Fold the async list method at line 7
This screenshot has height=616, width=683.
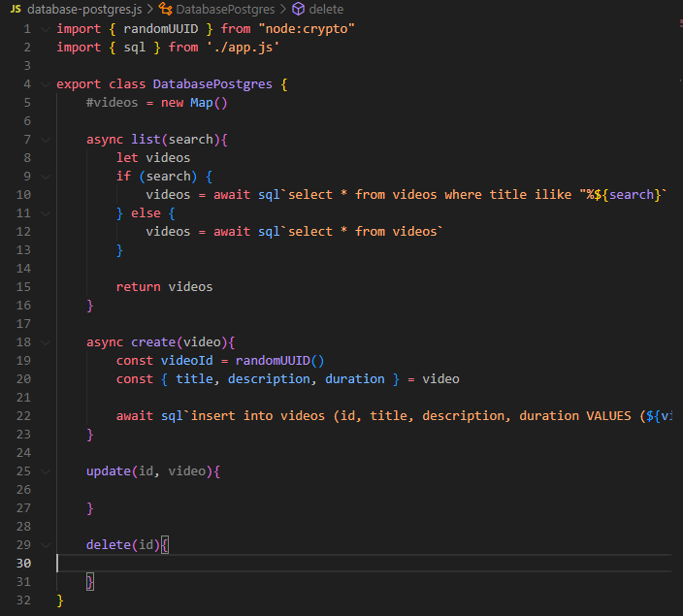pyautogui.click(x=46, y=140)
